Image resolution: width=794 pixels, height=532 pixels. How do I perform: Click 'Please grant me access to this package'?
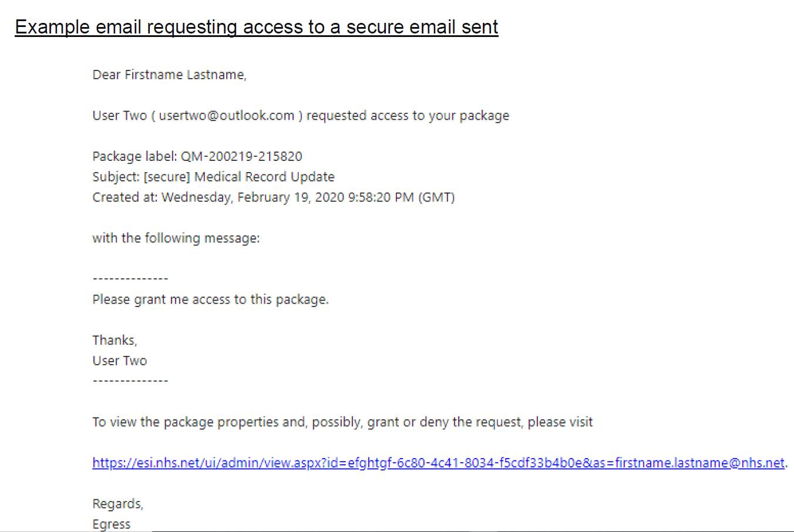tap(210, 299)
